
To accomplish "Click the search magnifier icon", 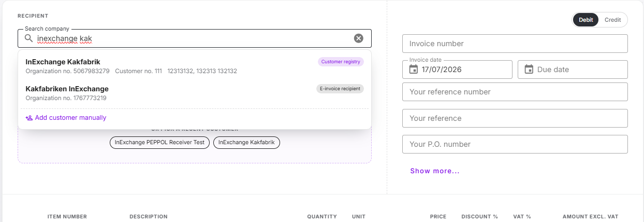I will point(28,38).
